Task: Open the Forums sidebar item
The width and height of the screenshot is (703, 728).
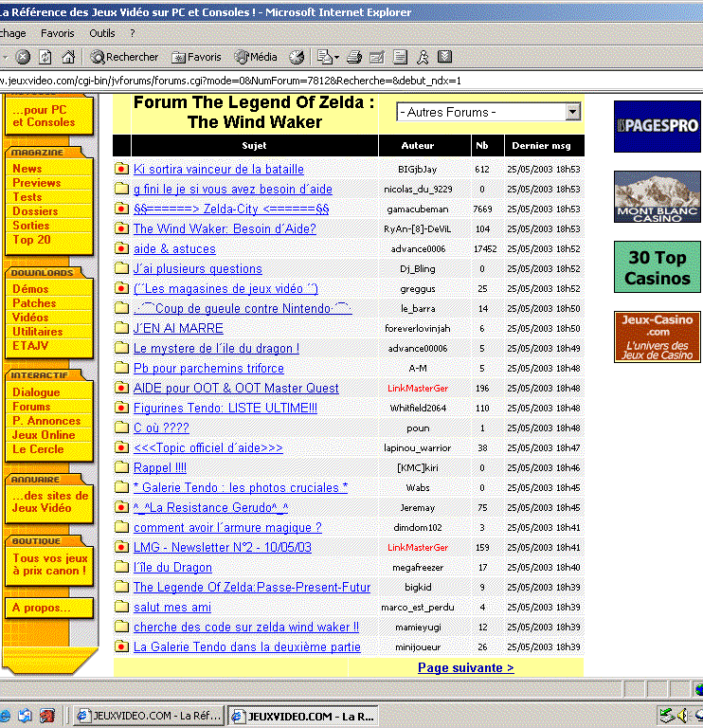Action: point(31,407)
